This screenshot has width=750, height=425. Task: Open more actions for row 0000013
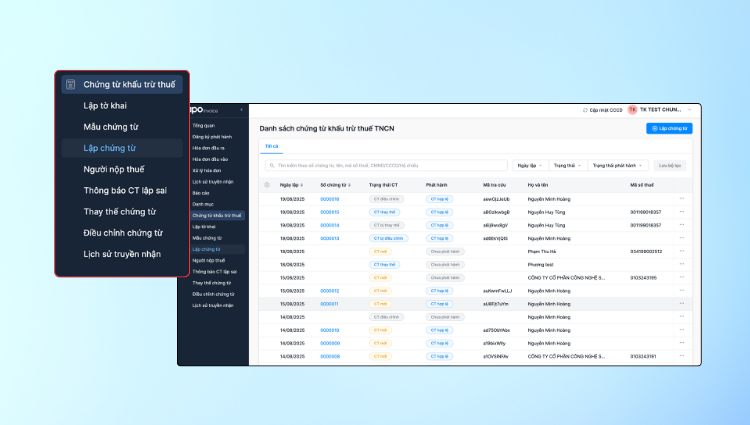(x=682, y=238)
